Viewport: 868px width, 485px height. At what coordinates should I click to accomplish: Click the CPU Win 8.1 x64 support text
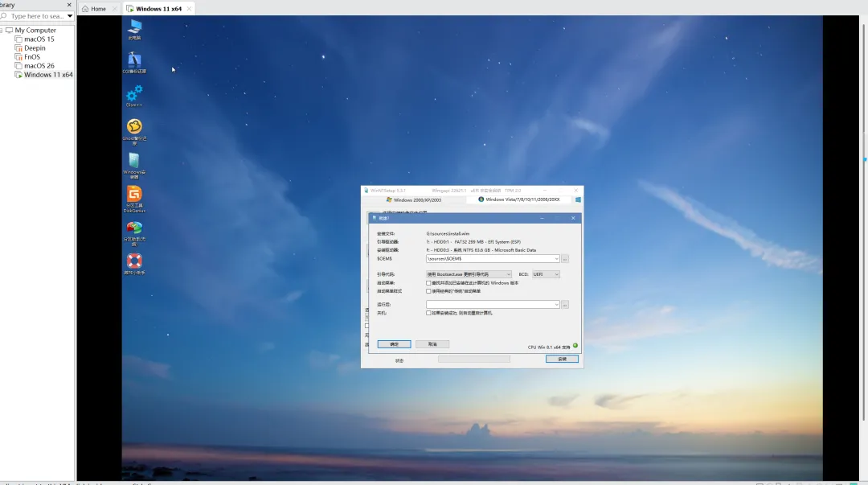549,347
